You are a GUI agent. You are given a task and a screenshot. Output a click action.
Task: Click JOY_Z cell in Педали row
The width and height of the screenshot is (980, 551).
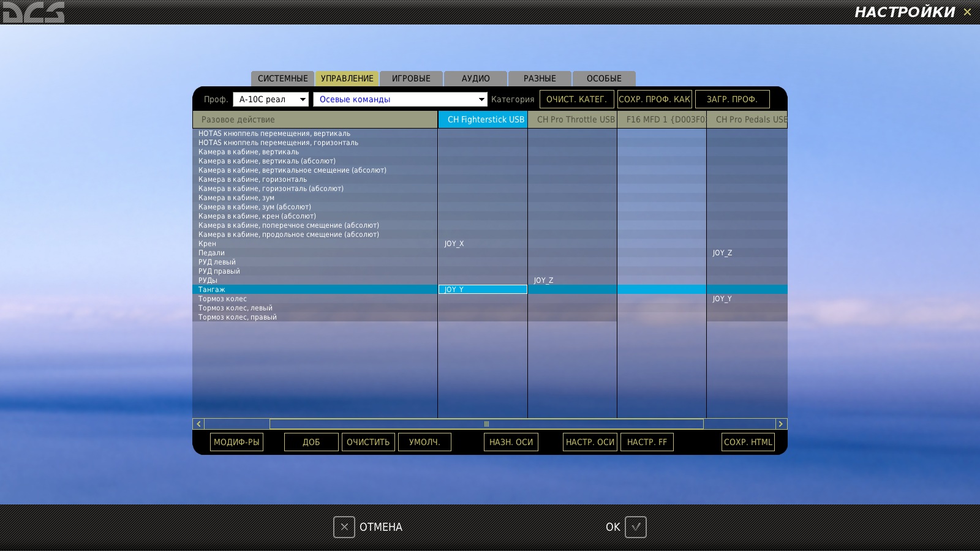[747, 253]
